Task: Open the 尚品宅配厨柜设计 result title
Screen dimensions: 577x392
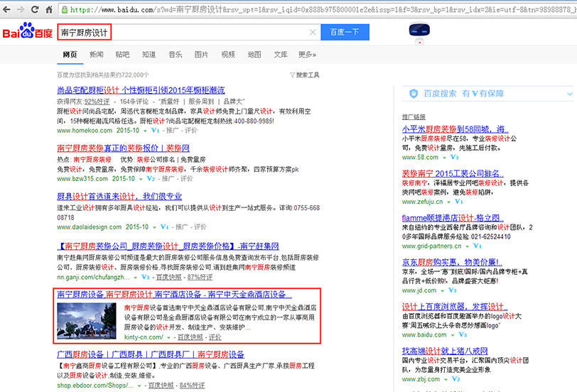Action: point(141,90)
